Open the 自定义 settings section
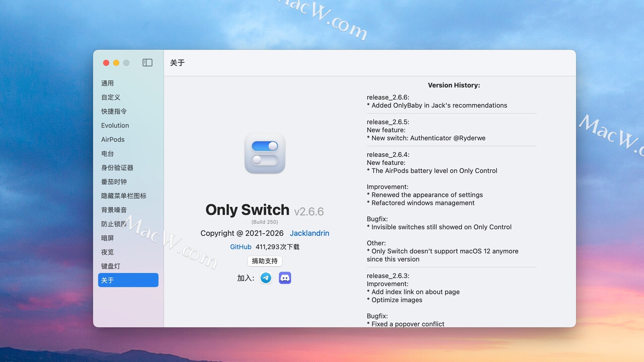 tap(111, 97)
